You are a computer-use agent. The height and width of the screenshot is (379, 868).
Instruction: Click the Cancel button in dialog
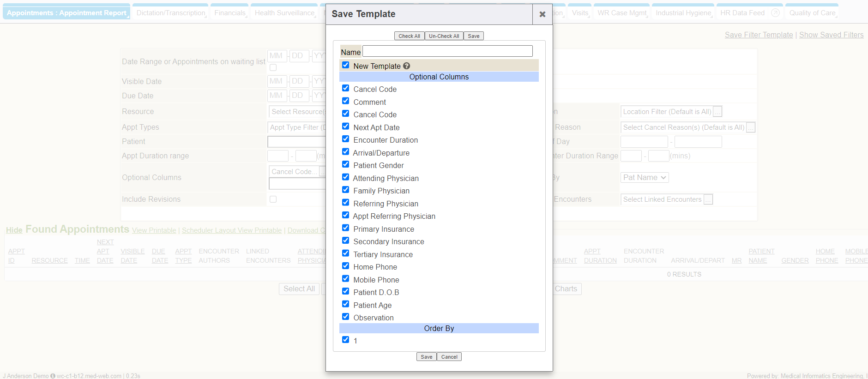click(449, 357)
